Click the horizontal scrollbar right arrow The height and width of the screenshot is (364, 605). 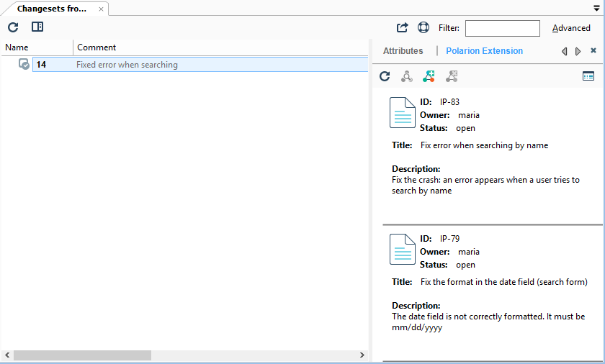pyautogui.click(x=362, y=355)
